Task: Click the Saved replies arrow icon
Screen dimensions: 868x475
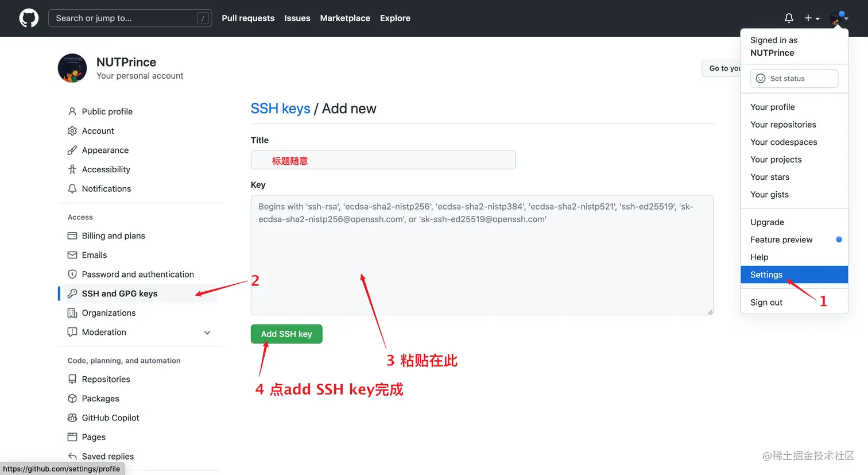Action: (x=72, y=456)
